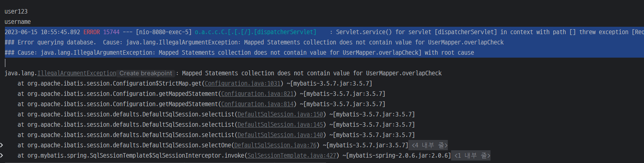
Task: Open DefaultSqlSession.java:150 link
Action: pos(280,114)
